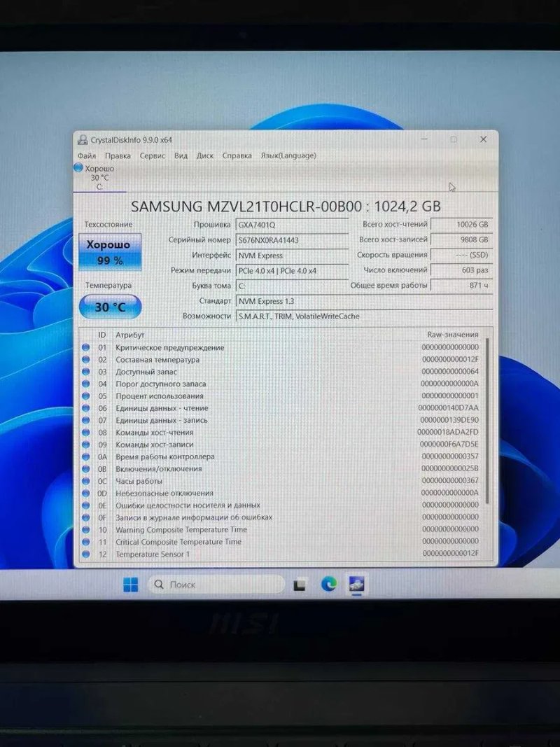Select the Доступный запас attribute text

(x=146, y=372)
